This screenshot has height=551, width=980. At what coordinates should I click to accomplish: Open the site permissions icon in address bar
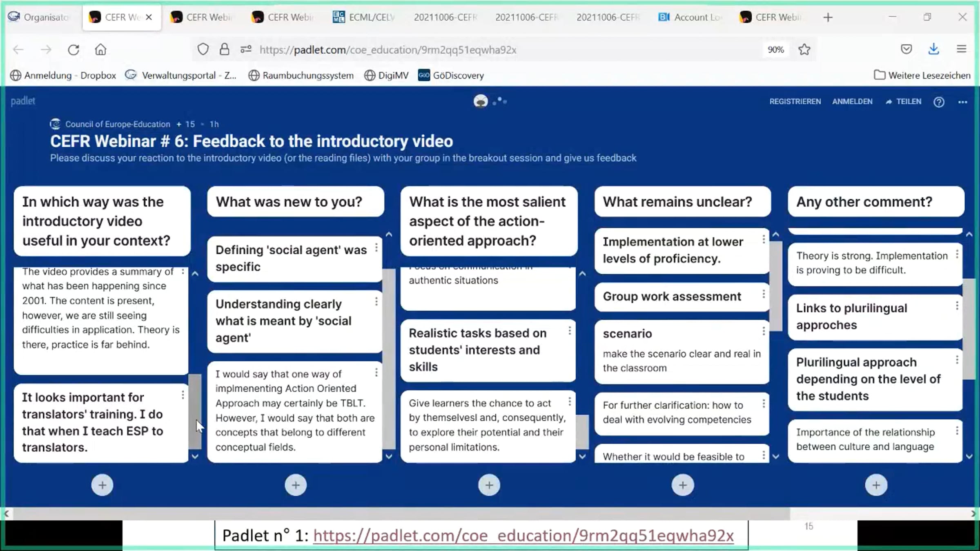click(x=246, y=50)
